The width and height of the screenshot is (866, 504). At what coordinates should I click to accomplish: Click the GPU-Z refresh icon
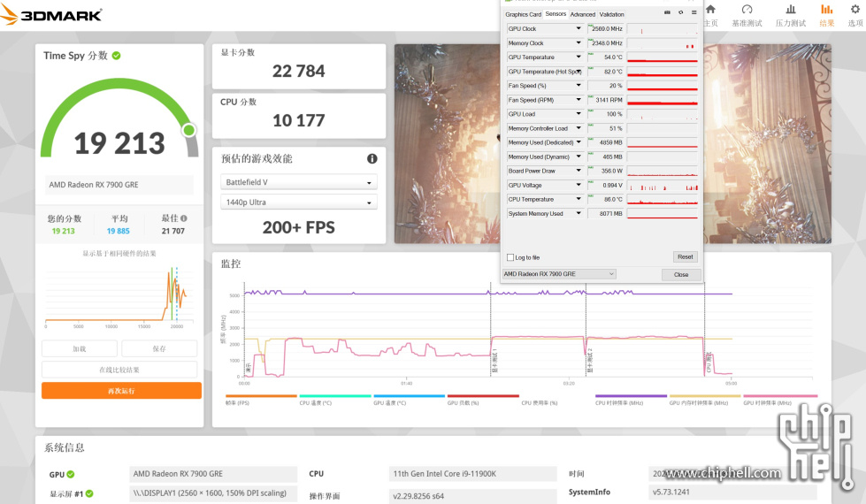680,12
